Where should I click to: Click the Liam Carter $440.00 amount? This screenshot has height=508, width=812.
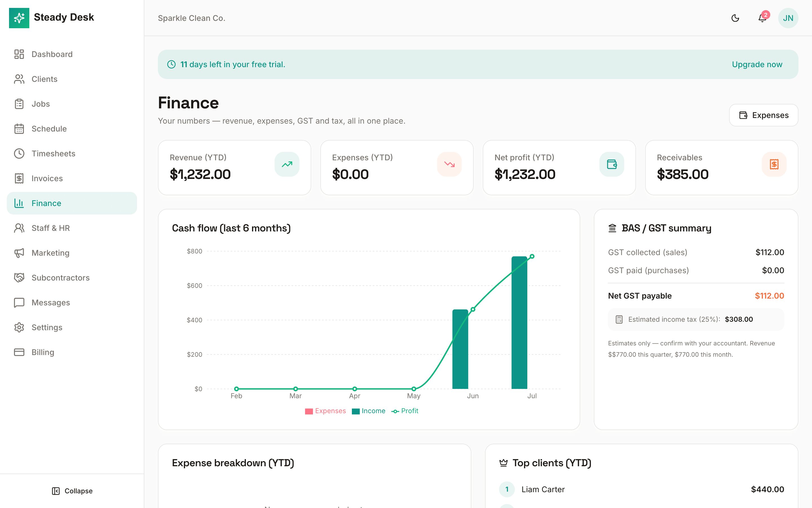tap(767, 489)
